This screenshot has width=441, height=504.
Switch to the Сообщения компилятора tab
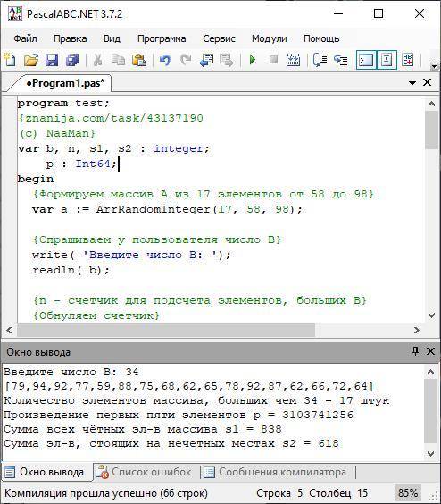tap(275, 472)
